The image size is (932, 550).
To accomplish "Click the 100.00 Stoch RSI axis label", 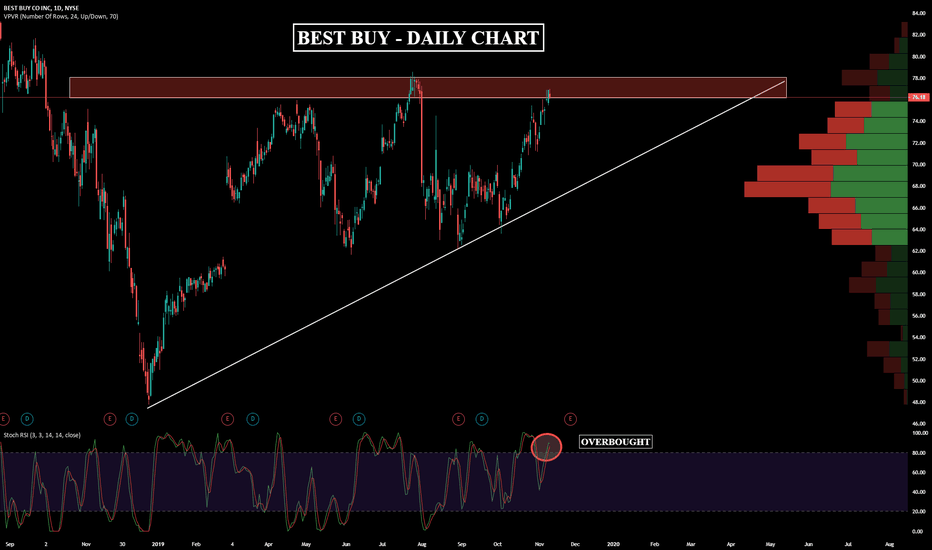I will click(918, 433).
